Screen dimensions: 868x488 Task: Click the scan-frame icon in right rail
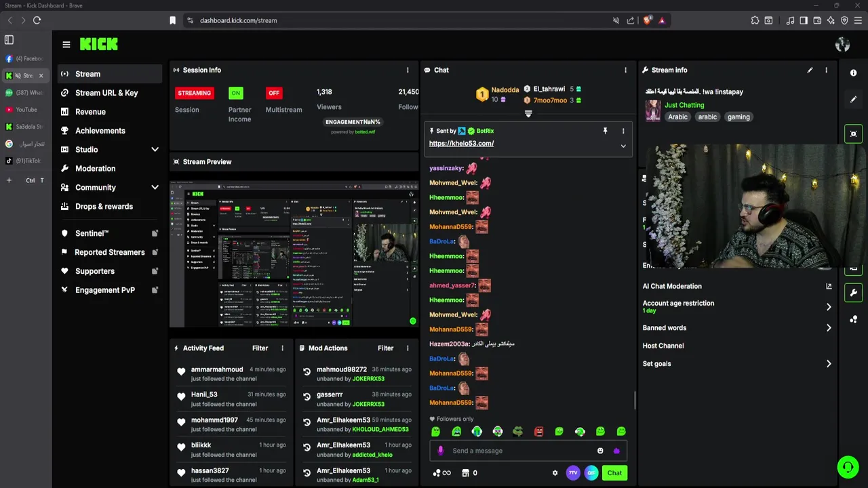(854, 134)
